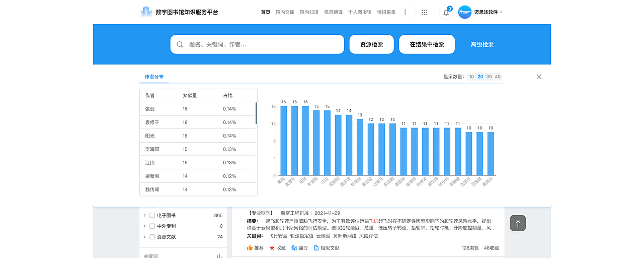This screenshot has height=258, width=644.
Task: Expand the 资源文献 category
Action: click(x=145, y=237)
